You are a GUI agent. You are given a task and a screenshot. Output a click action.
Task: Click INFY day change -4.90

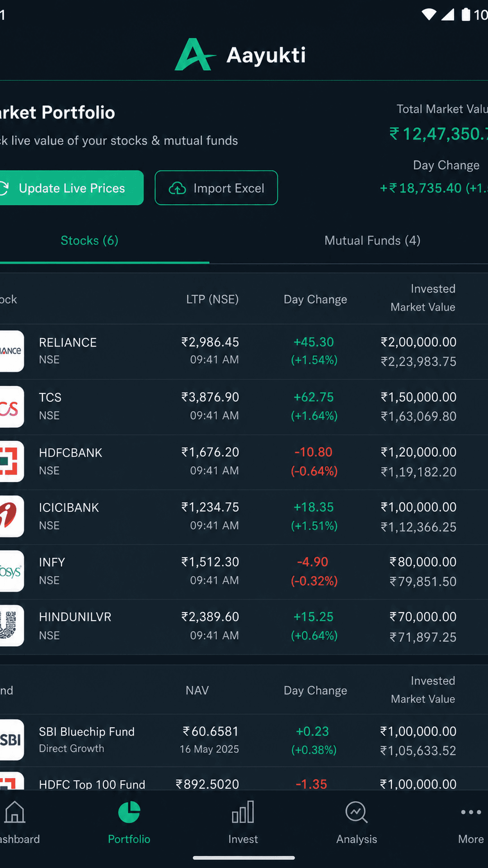click(313, 562)
